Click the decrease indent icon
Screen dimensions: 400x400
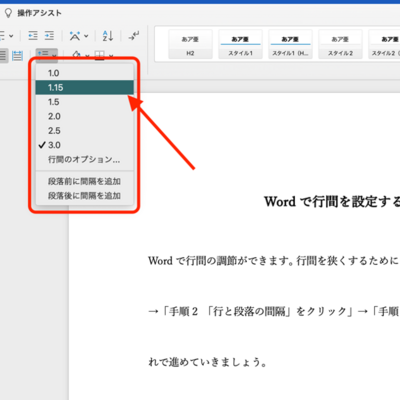tap(33, 35)
